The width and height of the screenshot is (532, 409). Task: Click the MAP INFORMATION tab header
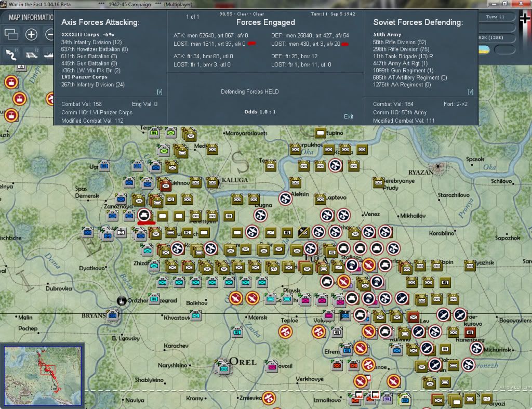point(31,17)
